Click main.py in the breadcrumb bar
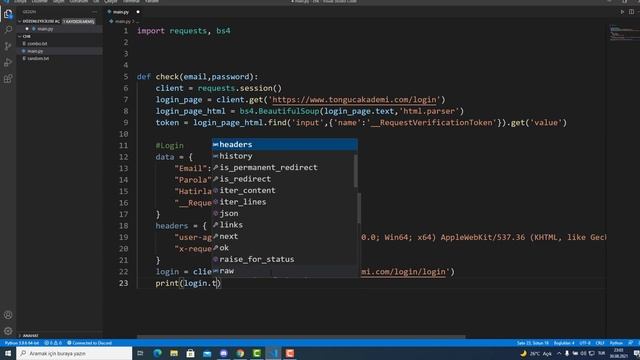Image resolution: width=640 pixels, height=360 pixels. point(122,21)
